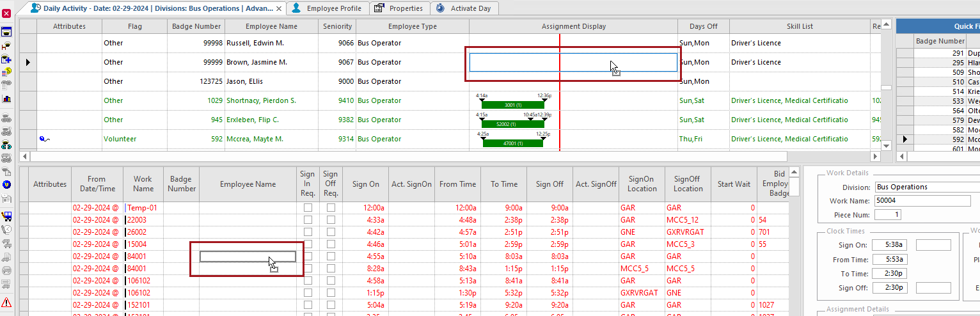Check Sign In Req. for work 15004
Screen dimensions: 980x316
pos(308,244)
